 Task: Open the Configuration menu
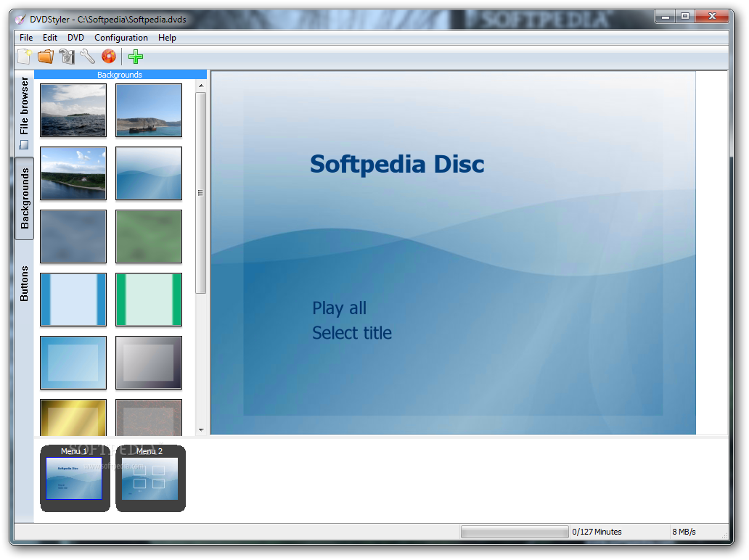click(x=121, y=38)
